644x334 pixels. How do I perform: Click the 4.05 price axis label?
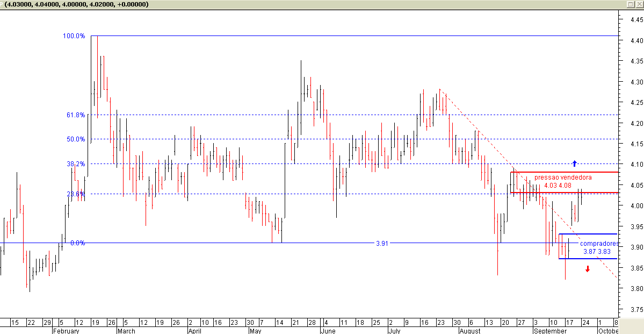[638, 185]
